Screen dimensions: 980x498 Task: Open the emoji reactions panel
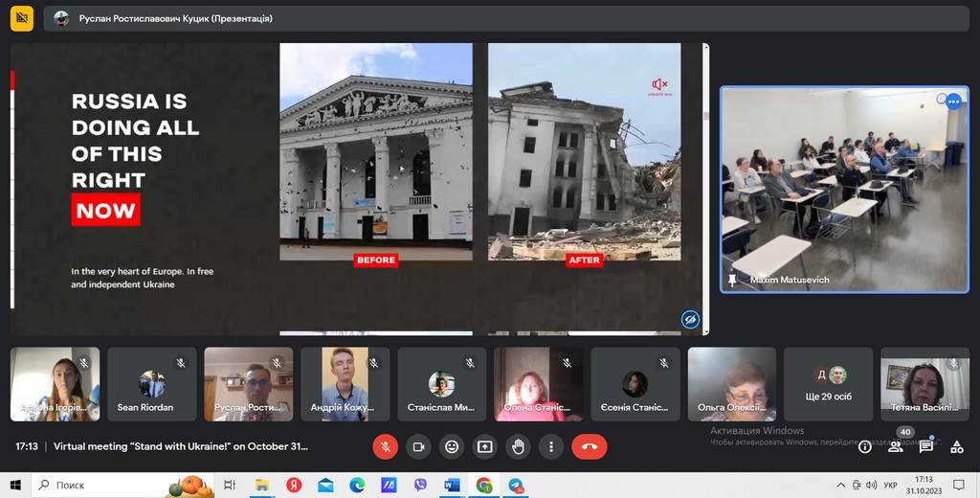452,446
